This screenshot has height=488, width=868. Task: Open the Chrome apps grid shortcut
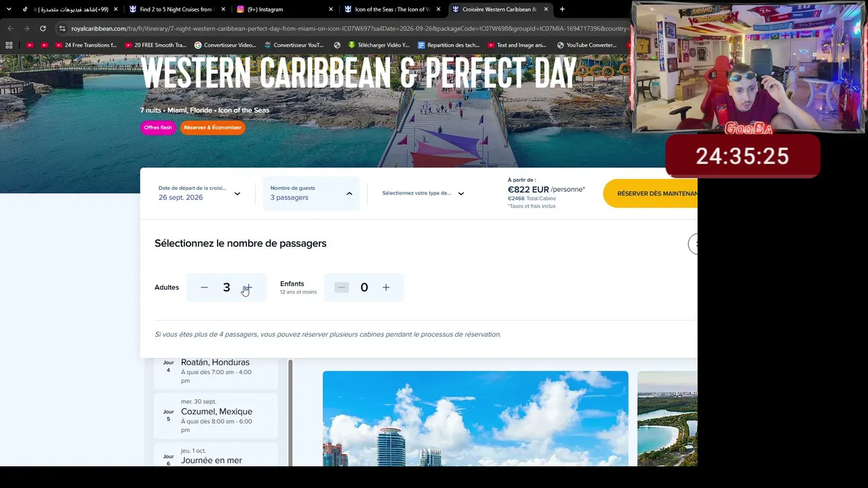(x=9, y=45)
